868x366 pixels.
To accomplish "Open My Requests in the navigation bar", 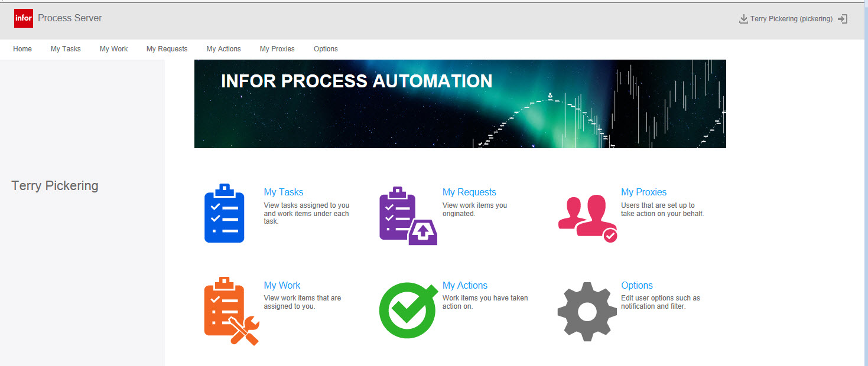I will [x=167, y=49].
